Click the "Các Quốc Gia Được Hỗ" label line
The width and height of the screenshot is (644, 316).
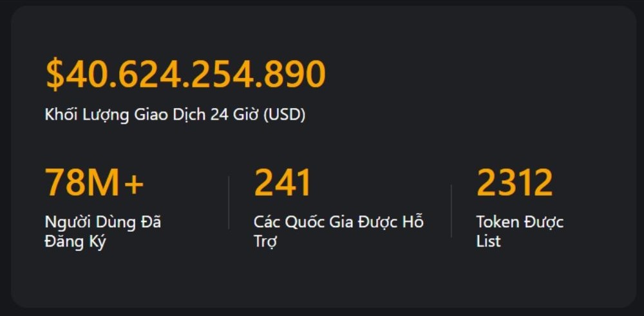[x=338, y=222]
